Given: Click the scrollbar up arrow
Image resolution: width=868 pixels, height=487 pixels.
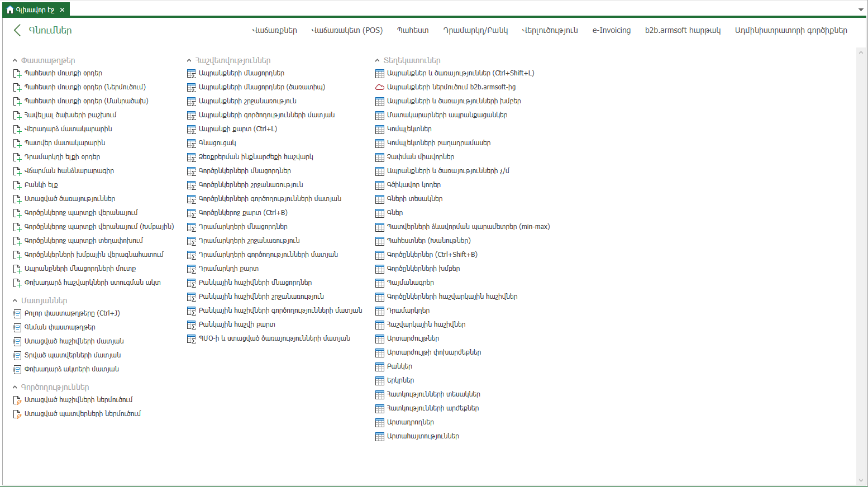Looking at the screenshot, I should point(860,52).
